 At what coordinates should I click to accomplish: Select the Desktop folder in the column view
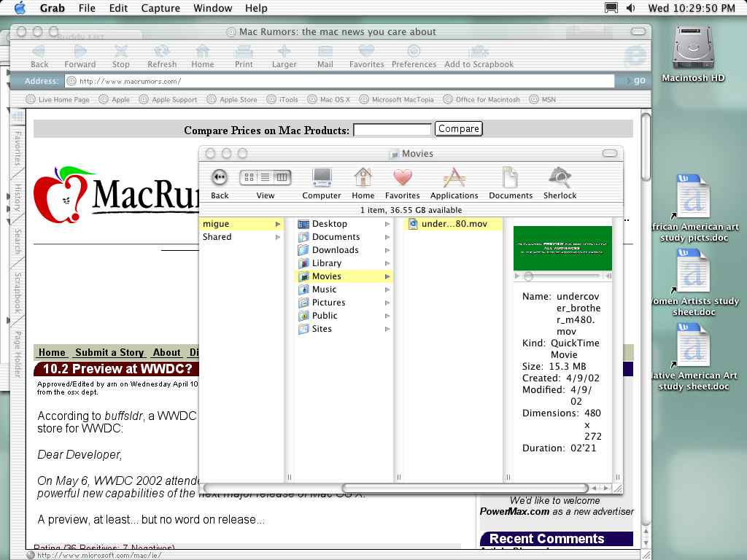[x=344, y=224]
